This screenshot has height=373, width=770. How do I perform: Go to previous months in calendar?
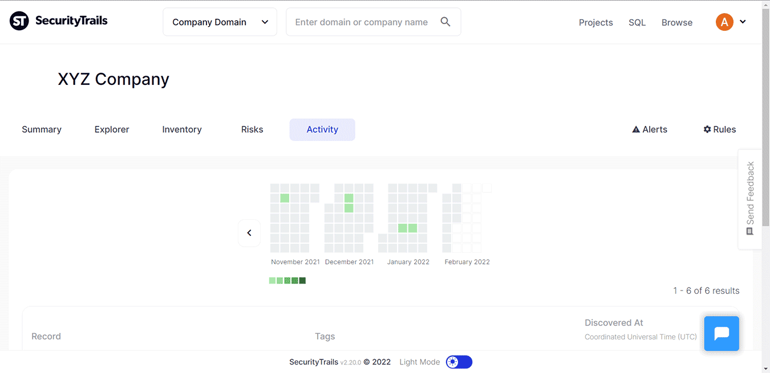coord(249,233)
